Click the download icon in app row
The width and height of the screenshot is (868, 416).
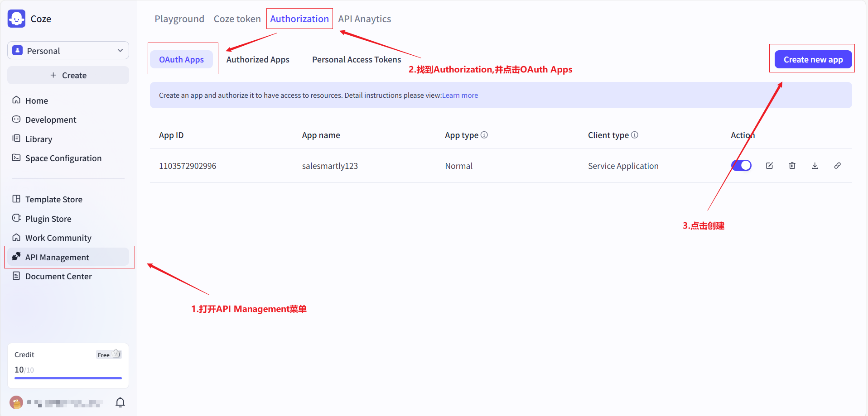click(x=815, y=166)
